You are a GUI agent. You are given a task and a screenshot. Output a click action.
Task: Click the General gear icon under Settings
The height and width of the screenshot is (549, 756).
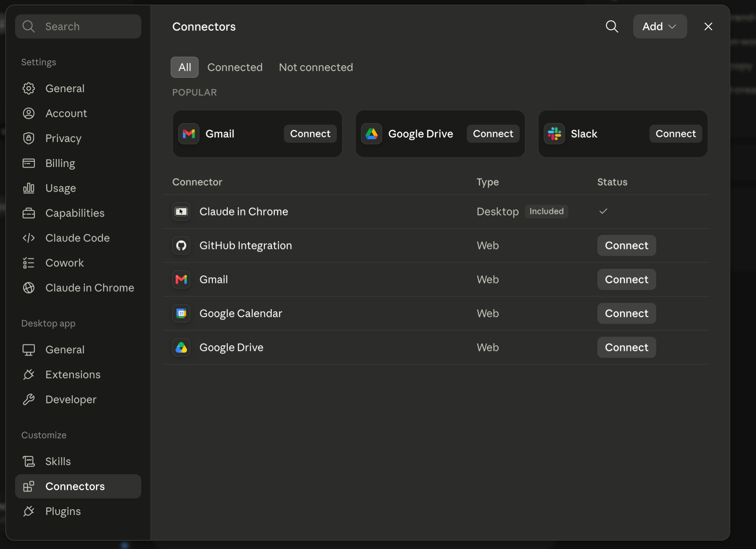pyautogui.click(x=29, y=88)
